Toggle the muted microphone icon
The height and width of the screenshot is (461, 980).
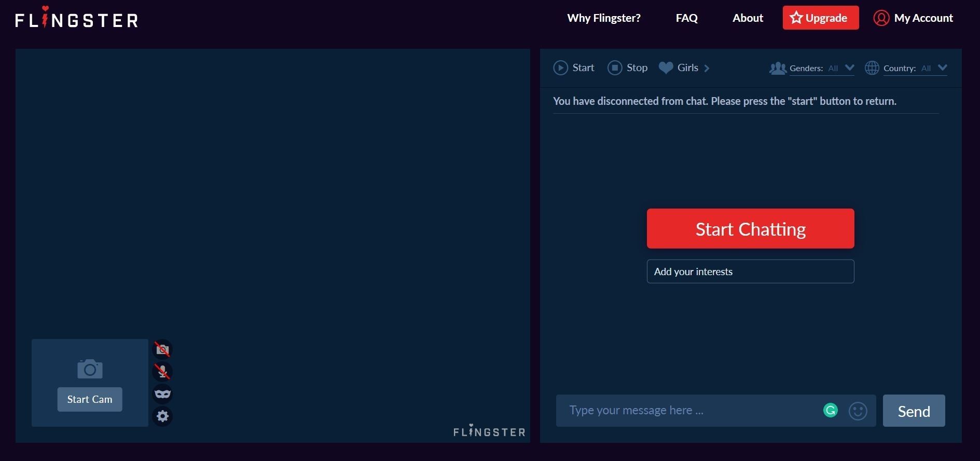(x=162, y=372)
